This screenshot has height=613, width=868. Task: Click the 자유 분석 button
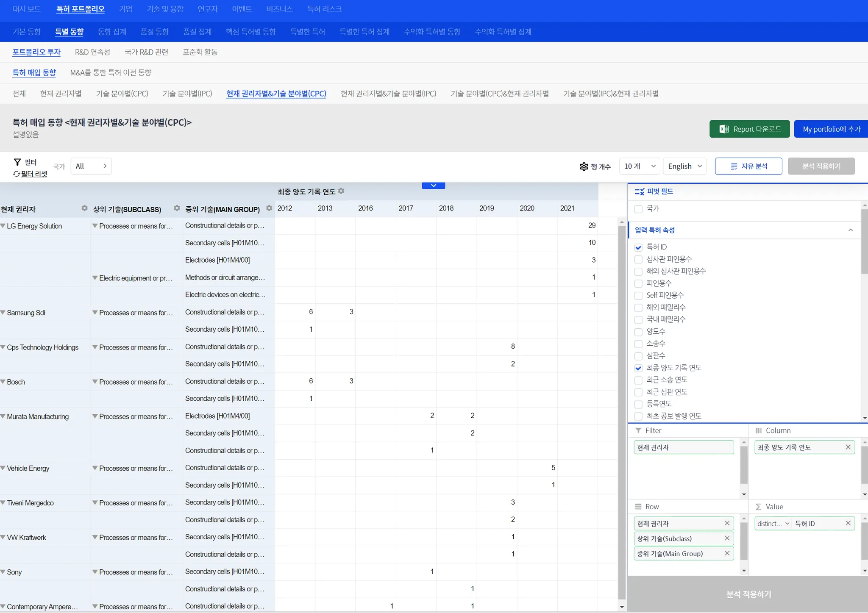(748, 166)
